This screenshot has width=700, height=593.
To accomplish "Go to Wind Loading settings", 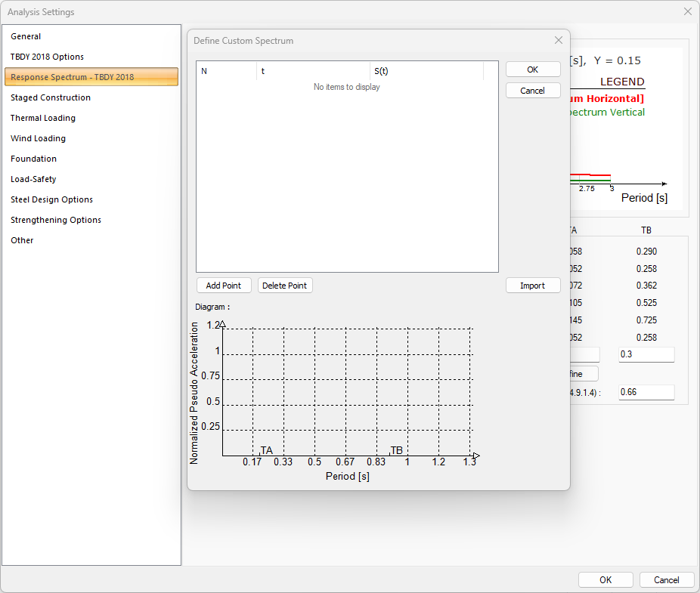I will [38, 138].
